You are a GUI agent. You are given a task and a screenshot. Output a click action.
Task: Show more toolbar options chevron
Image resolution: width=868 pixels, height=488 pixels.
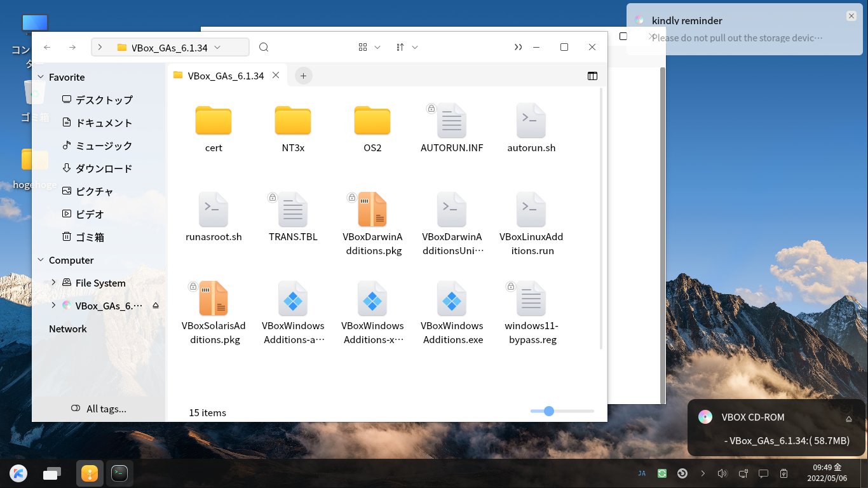click(x=519, y=47)
